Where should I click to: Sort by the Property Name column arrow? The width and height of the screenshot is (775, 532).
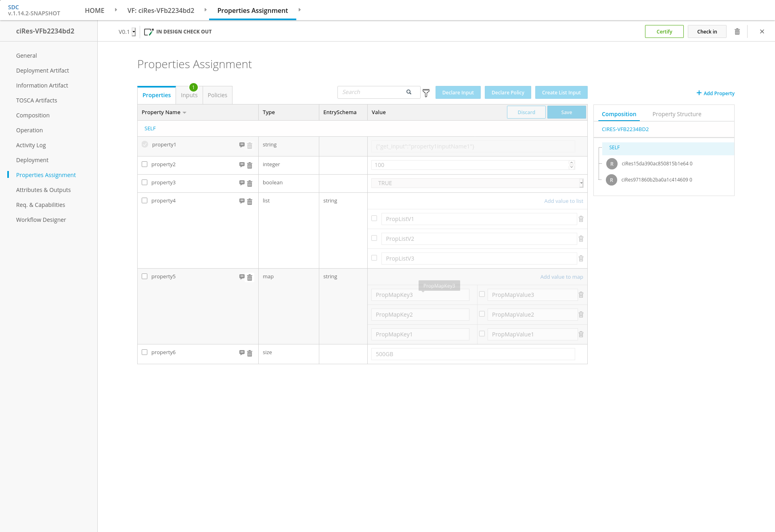(x=184, y=113)
